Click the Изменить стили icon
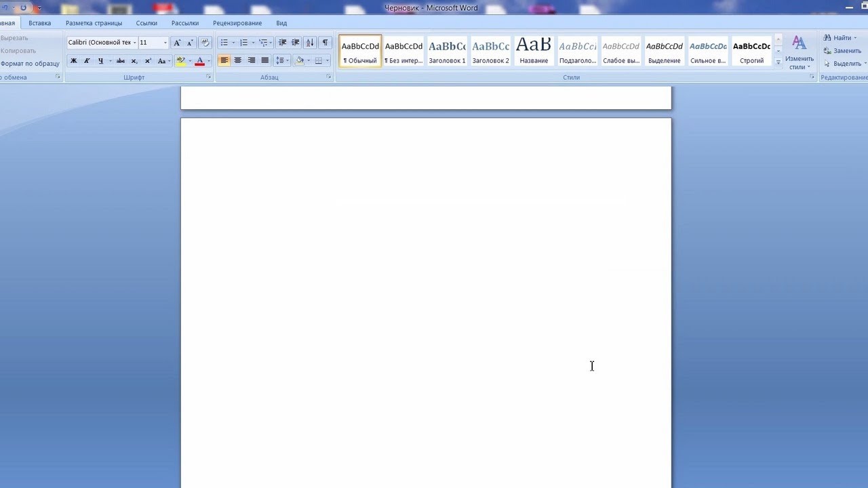 pos(800,53)
